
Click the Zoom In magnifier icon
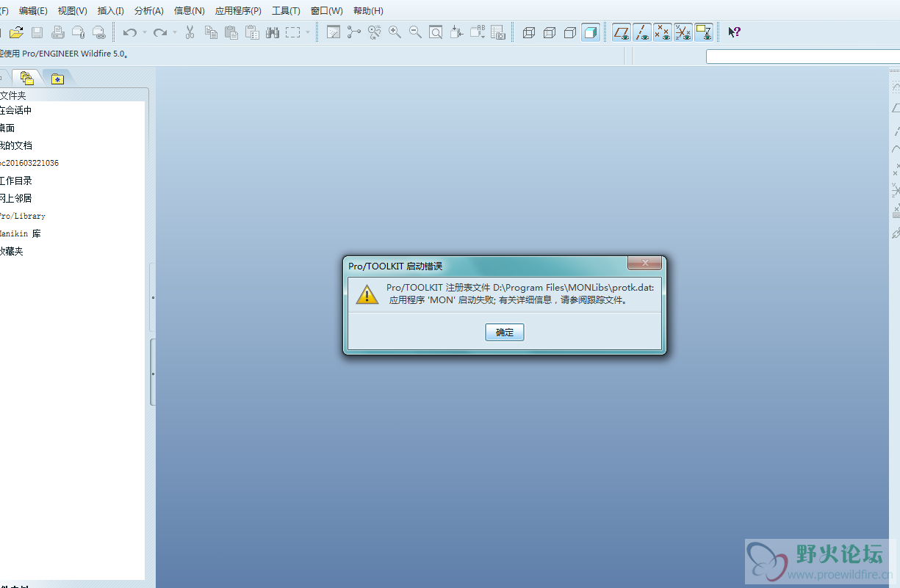[395, 32]
